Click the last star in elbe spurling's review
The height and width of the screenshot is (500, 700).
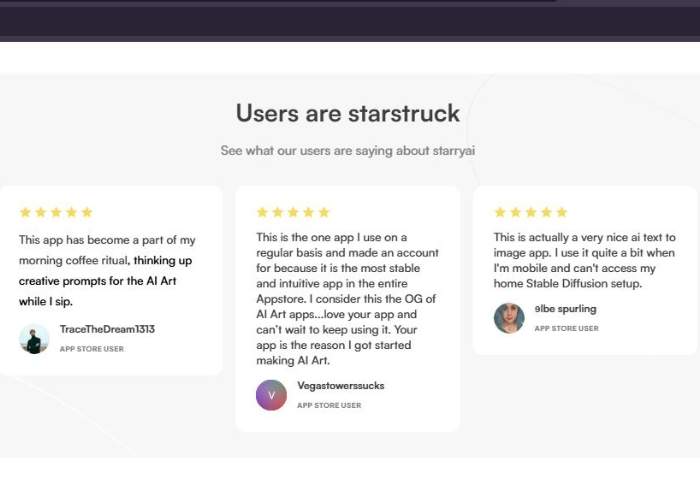pos(562,212)
